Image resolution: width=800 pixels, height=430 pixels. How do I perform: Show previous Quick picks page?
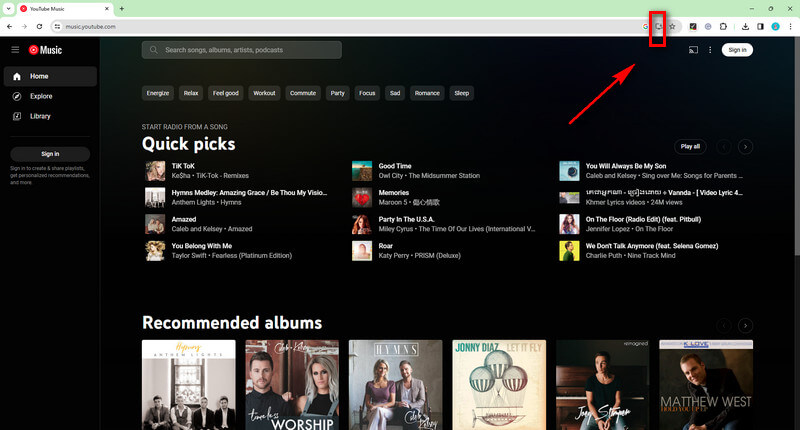pos(723,147)
